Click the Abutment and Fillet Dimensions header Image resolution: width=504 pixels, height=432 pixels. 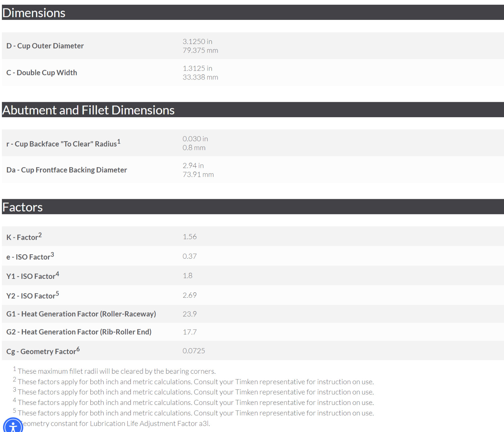(x=253, y=110)
